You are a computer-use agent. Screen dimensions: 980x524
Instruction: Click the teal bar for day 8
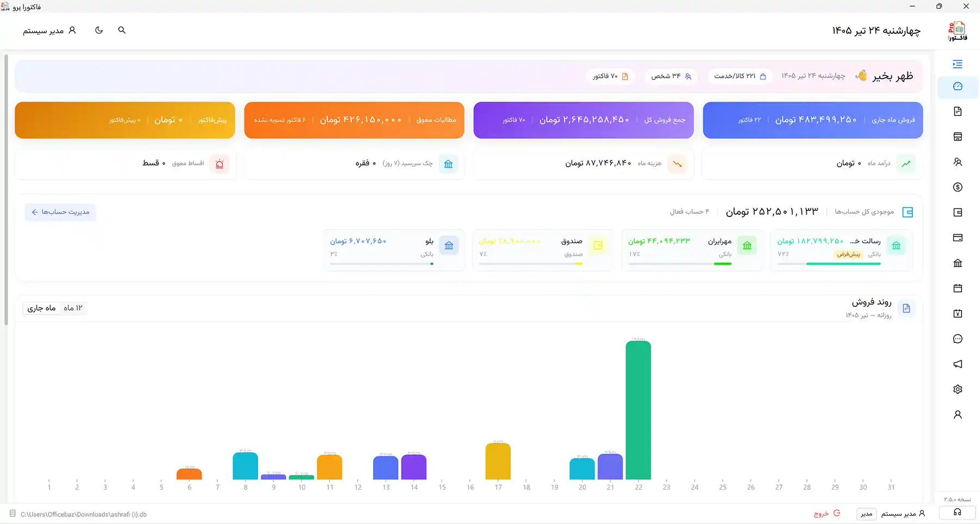click(x=246, y=466)
